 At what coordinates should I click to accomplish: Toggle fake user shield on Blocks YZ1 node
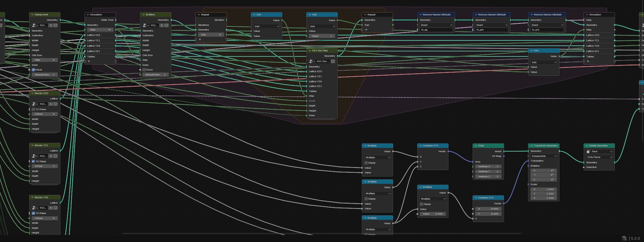pyautogui.click(x=56, y=156)
